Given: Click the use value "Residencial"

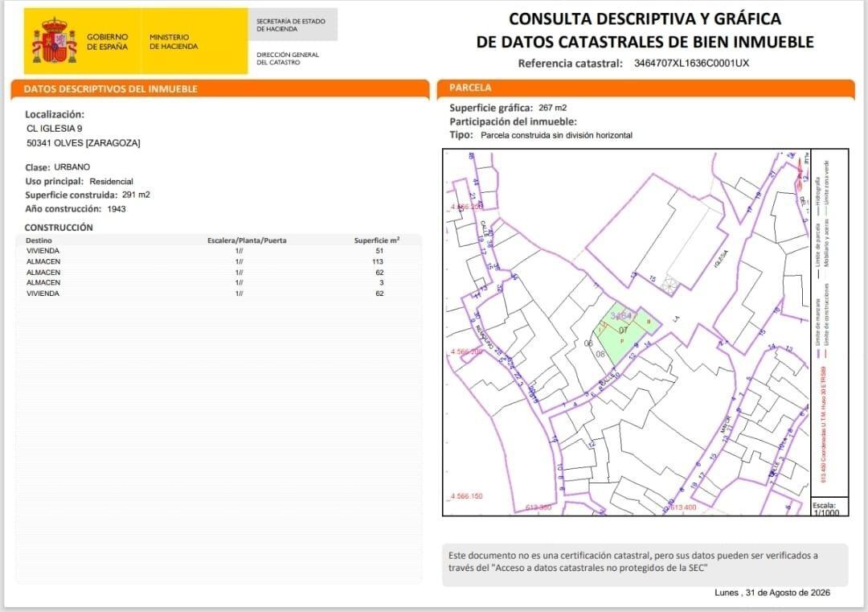Looking at the screenshot, I should 111,181.
